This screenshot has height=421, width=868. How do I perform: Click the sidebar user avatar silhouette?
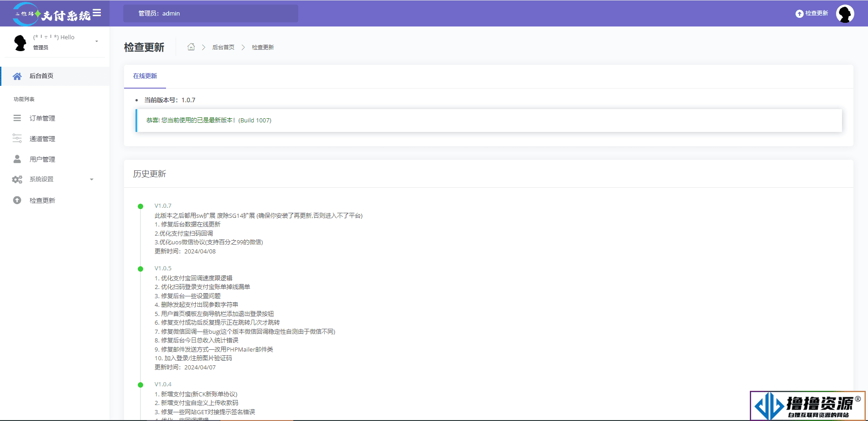pos(20,42)
